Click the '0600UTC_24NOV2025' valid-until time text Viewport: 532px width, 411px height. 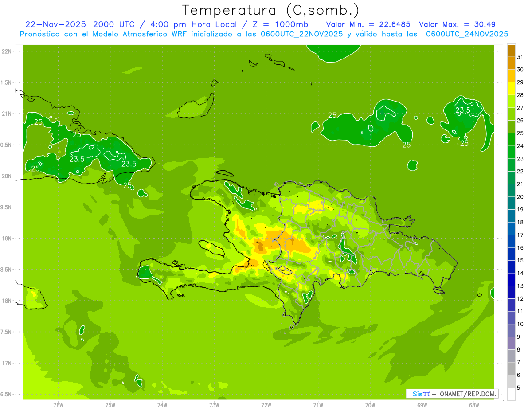[467, 34]
